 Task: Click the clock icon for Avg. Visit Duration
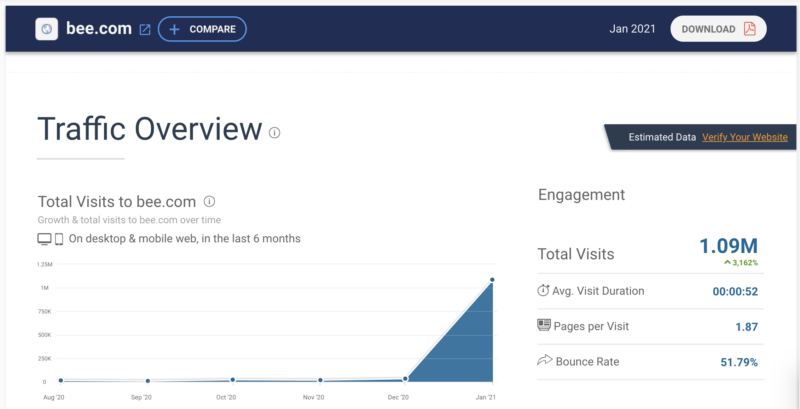tap(544, 291)
